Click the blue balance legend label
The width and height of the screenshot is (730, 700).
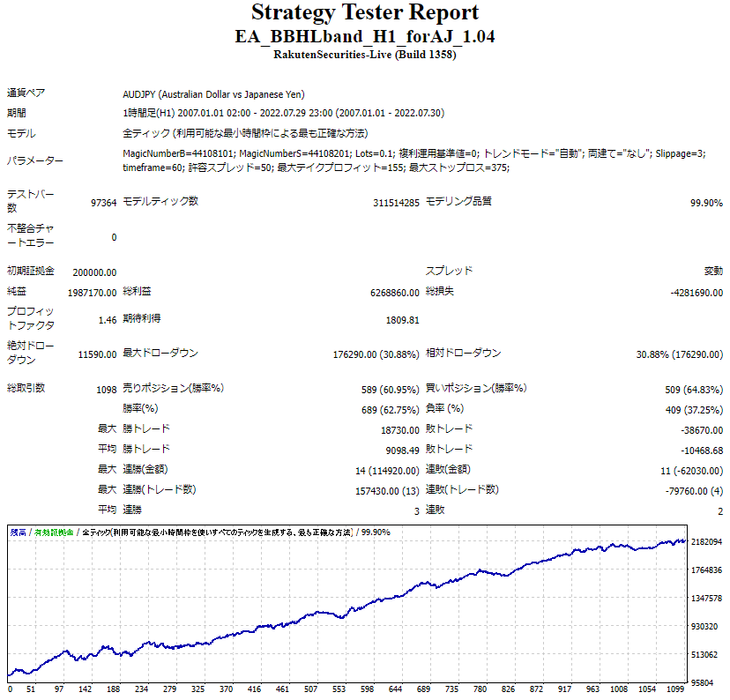click(19, 532)
